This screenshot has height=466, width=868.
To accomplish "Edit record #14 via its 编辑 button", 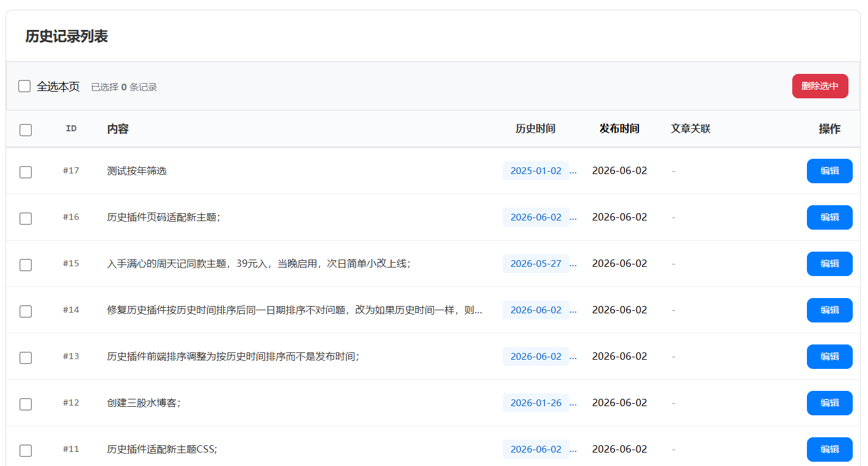I will click(830, 310).
